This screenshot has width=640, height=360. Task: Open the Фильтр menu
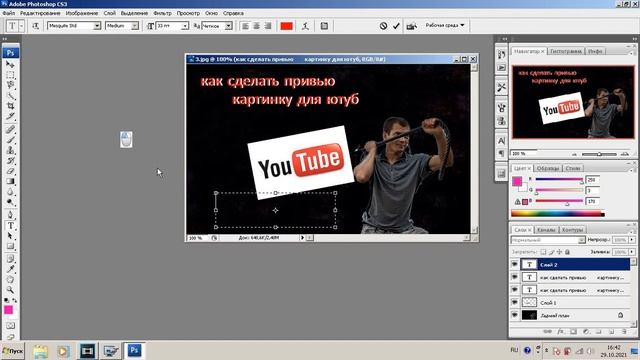point(162,13)
